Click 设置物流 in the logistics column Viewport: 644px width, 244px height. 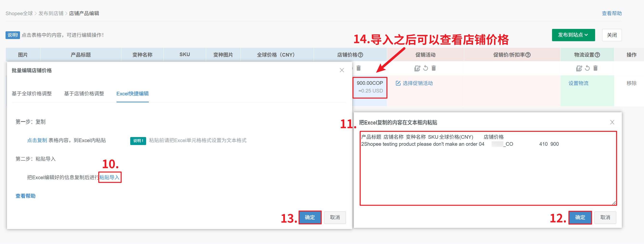click(x=578, y=83)
